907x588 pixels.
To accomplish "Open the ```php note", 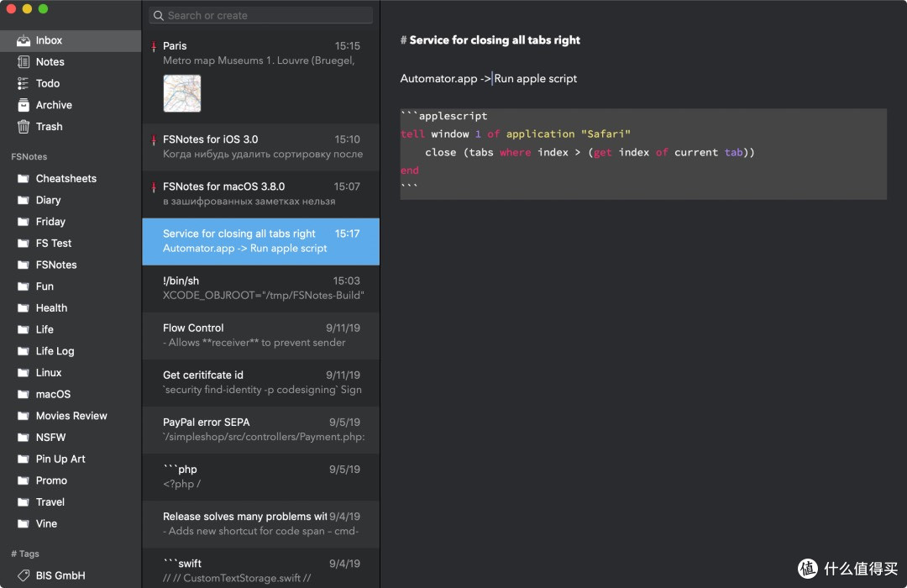I will tap(261, 477).
